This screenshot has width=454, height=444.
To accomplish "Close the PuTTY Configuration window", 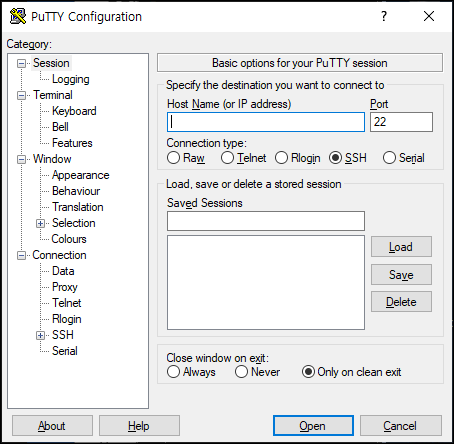I will (429, 16).
